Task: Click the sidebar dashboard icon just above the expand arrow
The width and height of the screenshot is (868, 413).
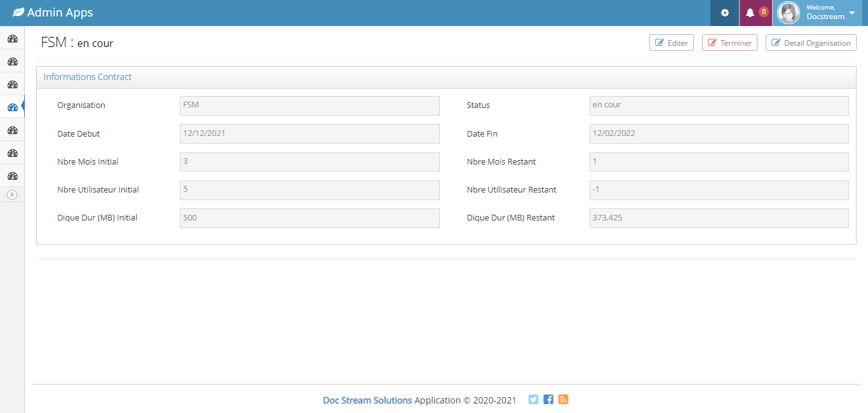Action: 12,176
